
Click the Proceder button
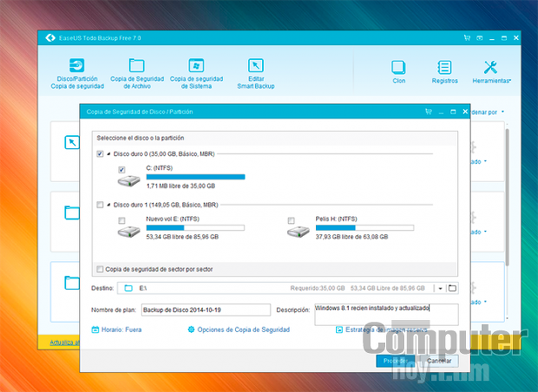pyautogui.click(x=395, y=361)
